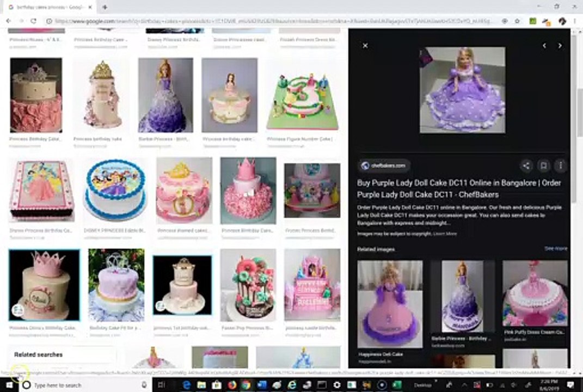Click the address bar URL field
The image size is (583, 392).
(273, 21)
